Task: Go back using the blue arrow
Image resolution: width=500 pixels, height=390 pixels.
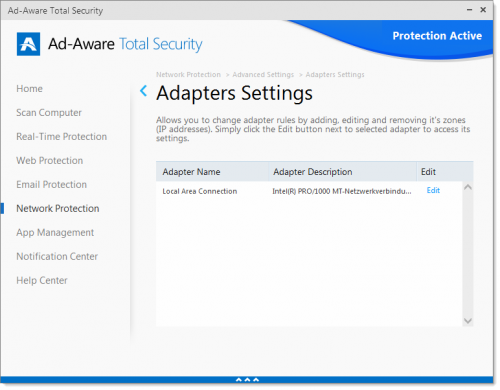Action: click(144, 91)
